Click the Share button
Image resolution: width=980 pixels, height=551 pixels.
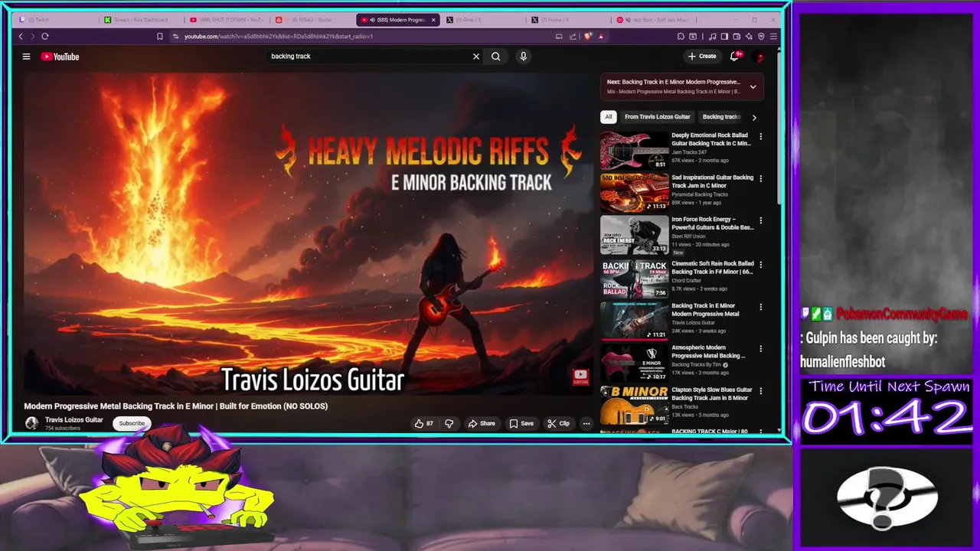pos(482,423)
